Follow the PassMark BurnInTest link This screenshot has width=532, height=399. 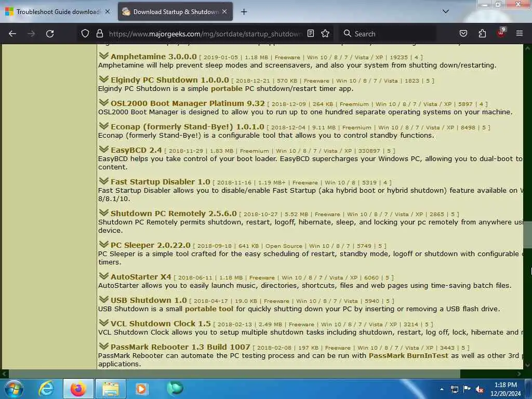[408, 355]
